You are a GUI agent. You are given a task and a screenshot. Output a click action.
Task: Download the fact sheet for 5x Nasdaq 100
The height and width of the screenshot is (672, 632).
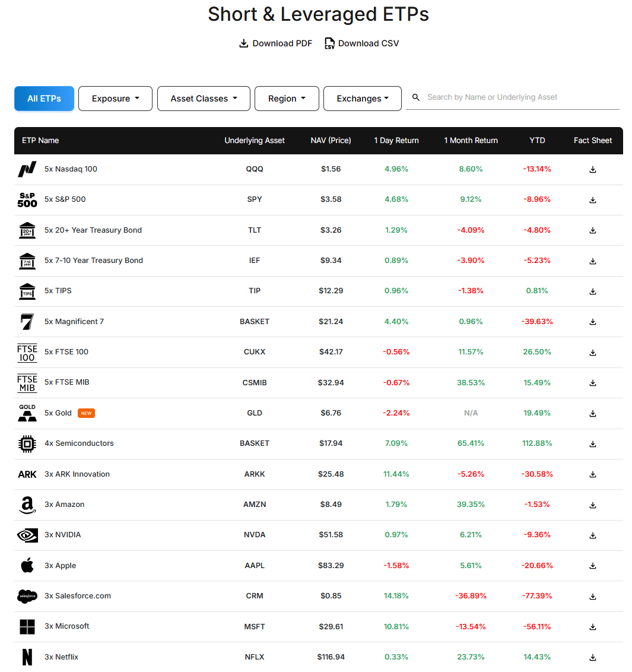pos(592,169)
